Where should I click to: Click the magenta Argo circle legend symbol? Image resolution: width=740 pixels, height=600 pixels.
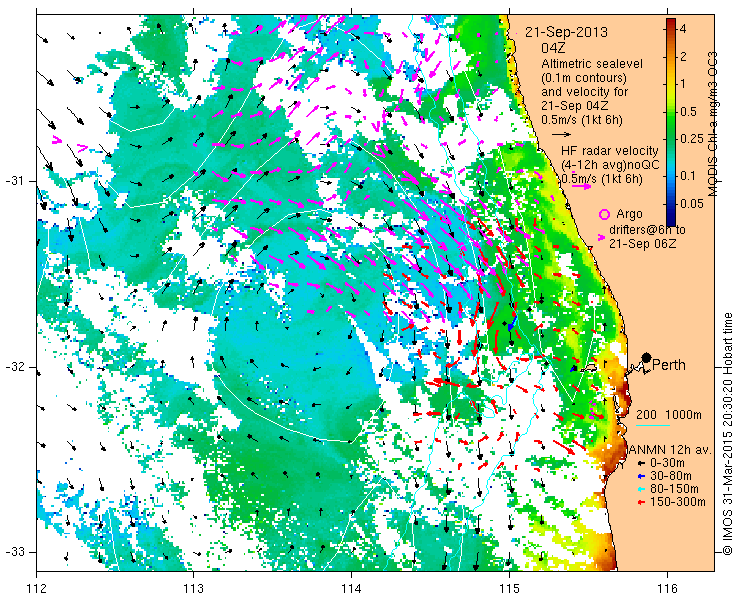pos(604,215)
